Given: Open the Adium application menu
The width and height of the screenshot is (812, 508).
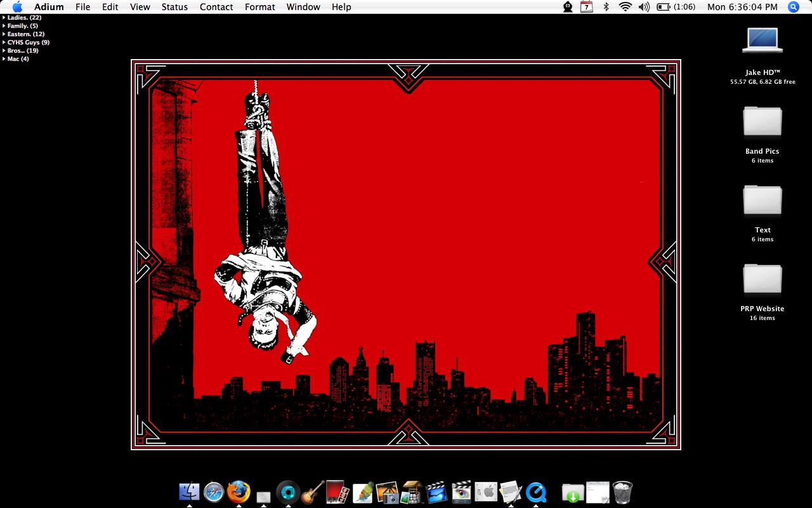Looking at the screenshot, I should [49, 7].
